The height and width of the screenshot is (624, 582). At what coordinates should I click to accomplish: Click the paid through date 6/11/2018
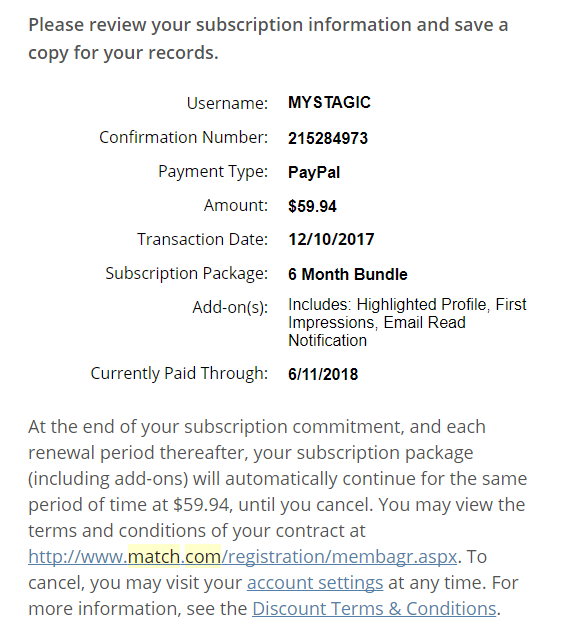pos(323,374)
